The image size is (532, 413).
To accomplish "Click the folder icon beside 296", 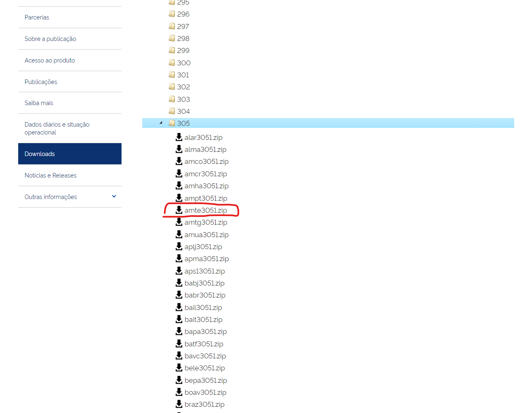I will point(172,14).
